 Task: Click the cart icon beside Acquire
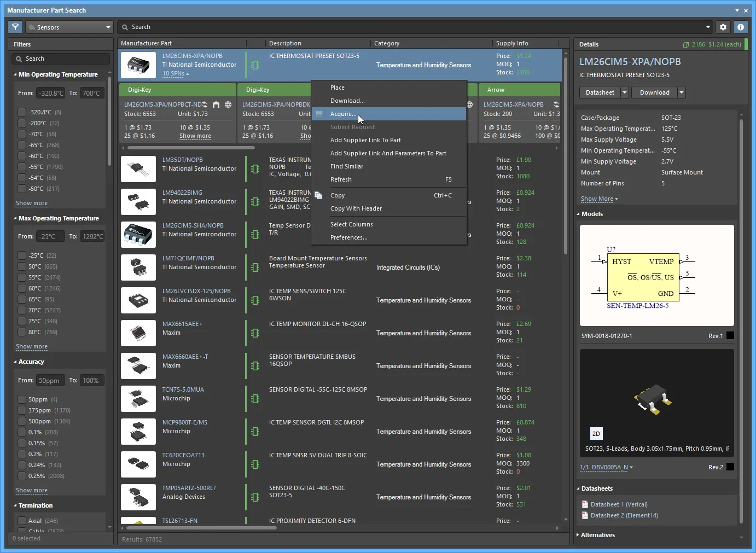click(319, 114)
